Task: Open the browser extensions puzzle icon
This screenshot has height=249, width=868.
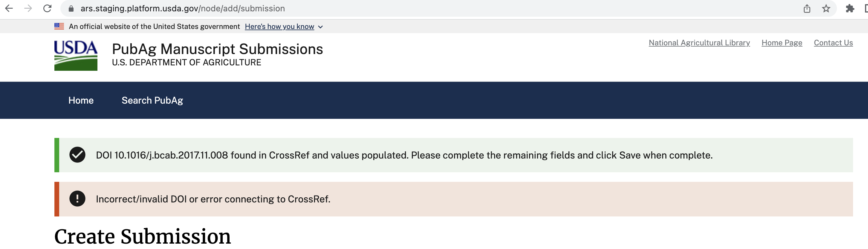Action: tap(849, 8)
